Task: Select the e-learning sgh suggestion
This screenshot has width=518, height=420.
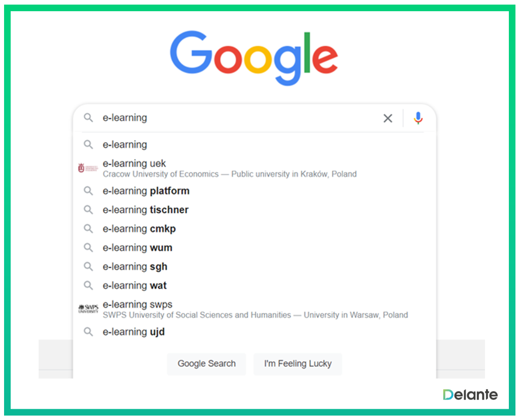Action: click(135, 267)
